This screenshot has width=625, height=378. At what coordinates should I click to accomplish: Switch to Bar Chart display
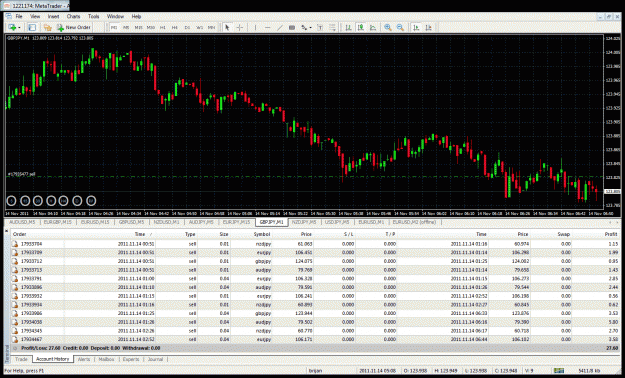tap(348, 28)
